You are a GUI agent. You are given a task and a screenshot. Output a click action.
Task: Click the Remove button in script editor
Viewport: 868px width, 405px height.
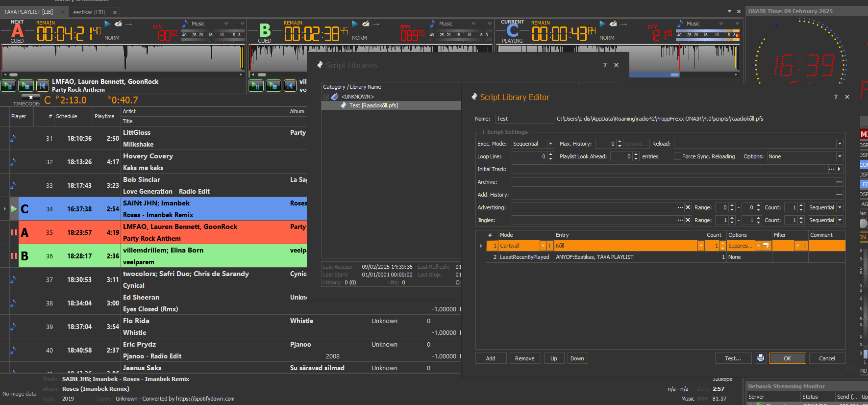click(x=524, y=358)
